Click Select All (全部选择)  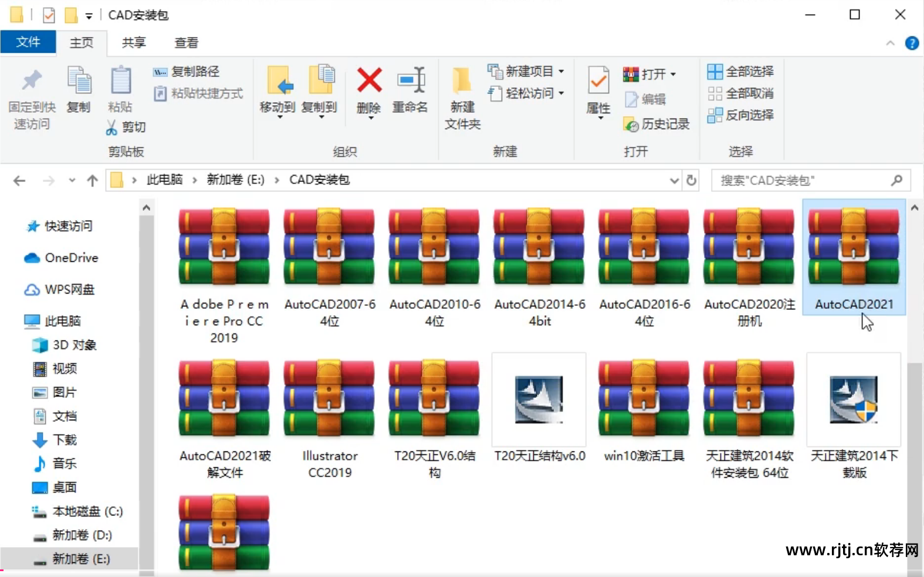[x=740, y=72]
